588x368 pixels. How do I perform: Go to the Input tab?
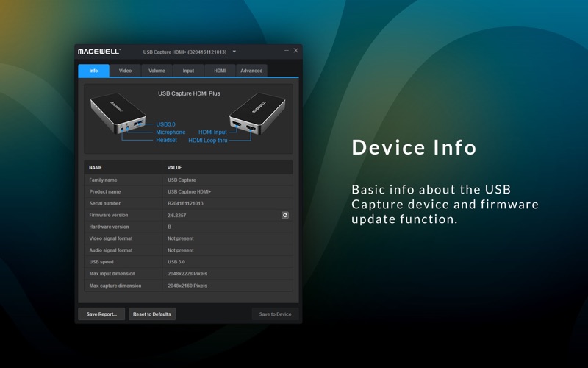pyautogui.click(x=188, y=71)
